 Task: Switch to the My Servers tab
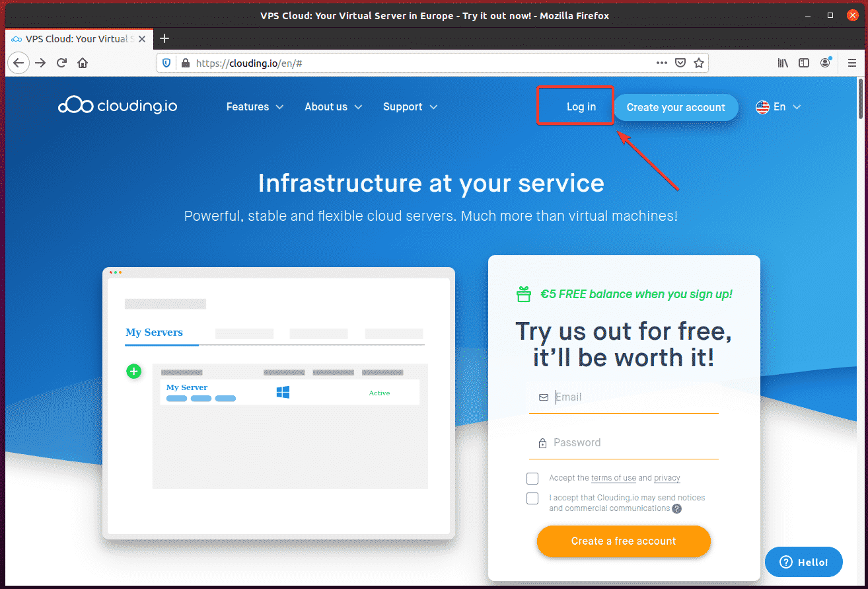(x=155, y=333)
